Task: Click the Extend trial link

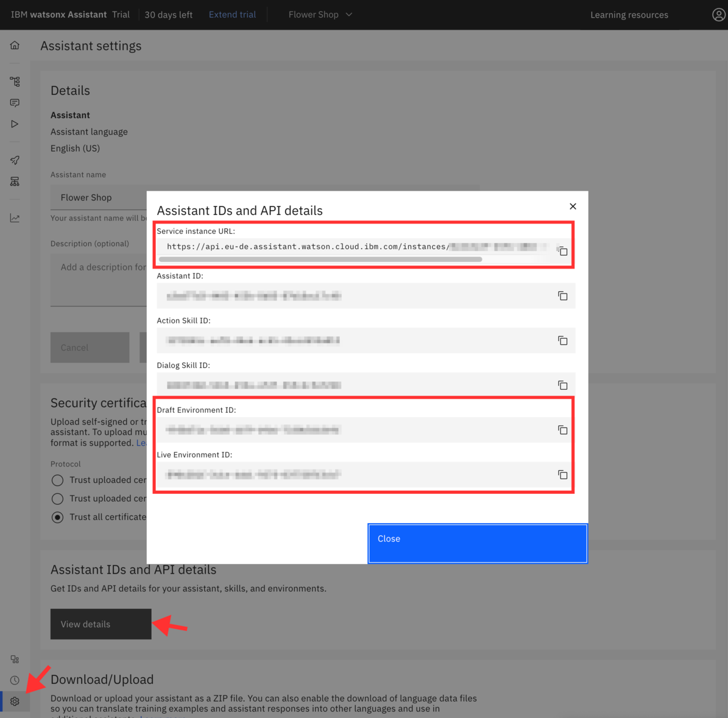Action: coord(232,15)
